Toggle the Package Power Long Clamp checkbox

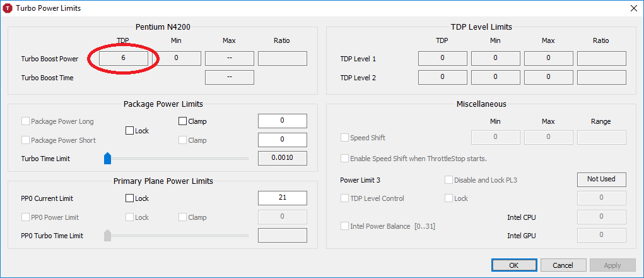183,121
